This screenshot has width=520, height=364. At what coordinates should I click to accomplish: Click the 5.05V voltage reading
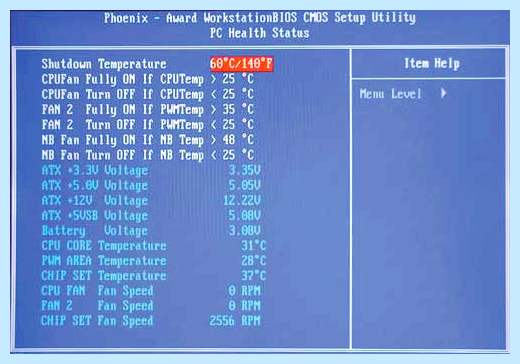[x=244, y=185]
